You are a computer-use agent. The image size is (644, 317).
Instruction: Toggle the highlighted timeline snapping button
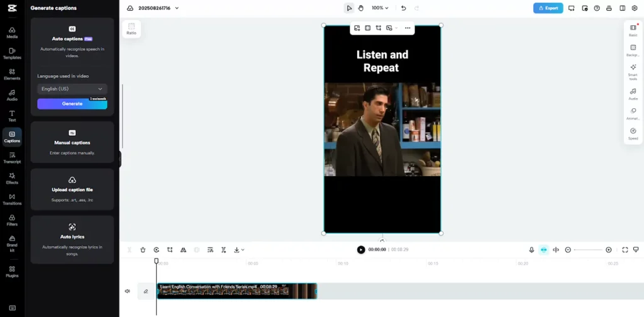(543, 250)
